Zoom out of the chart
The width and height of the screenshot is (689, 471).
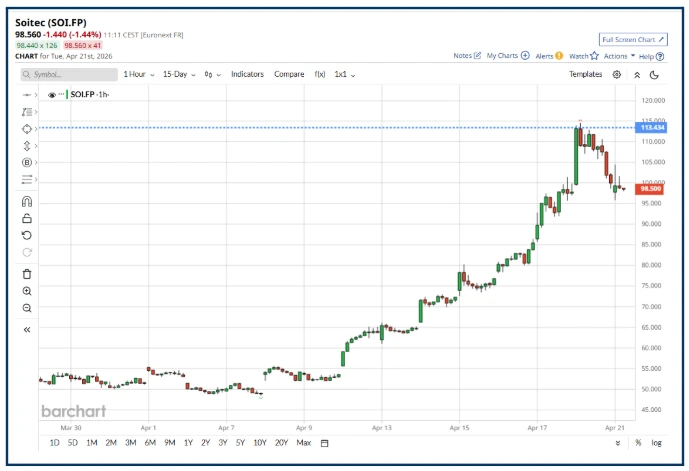coord(27,308)
